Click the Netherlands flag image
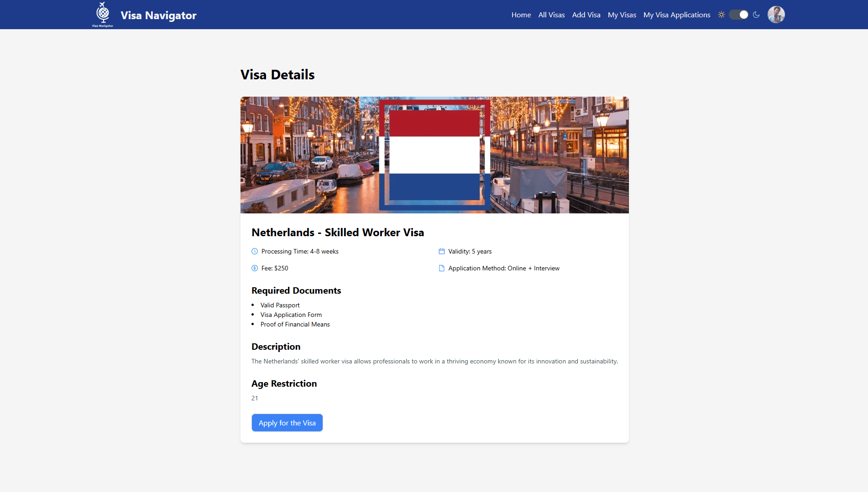This screenshot has height=492, width=868. click(x=434, y=155)
